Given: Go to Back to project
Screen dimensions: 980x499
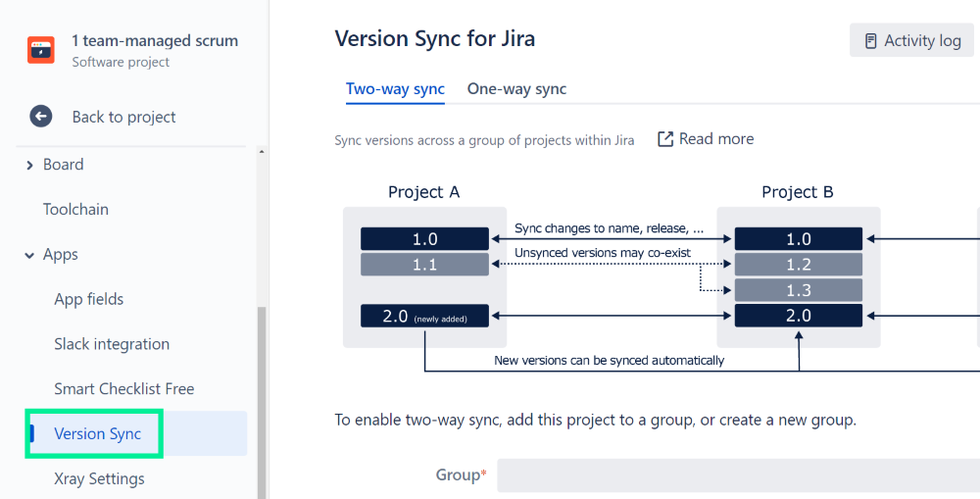Looking at the screenshot, I should coord(123,117).
